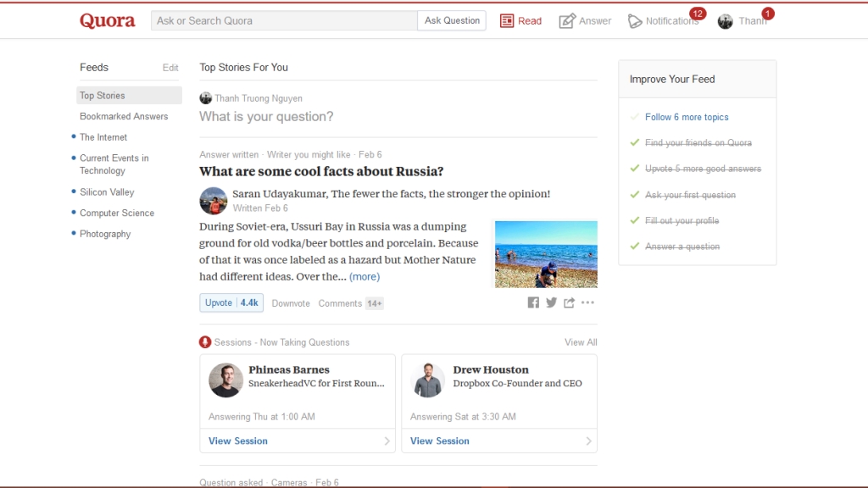Click View Session for Drew Houston
Viewport: 868px width, 488px height.
coord(440,441)
